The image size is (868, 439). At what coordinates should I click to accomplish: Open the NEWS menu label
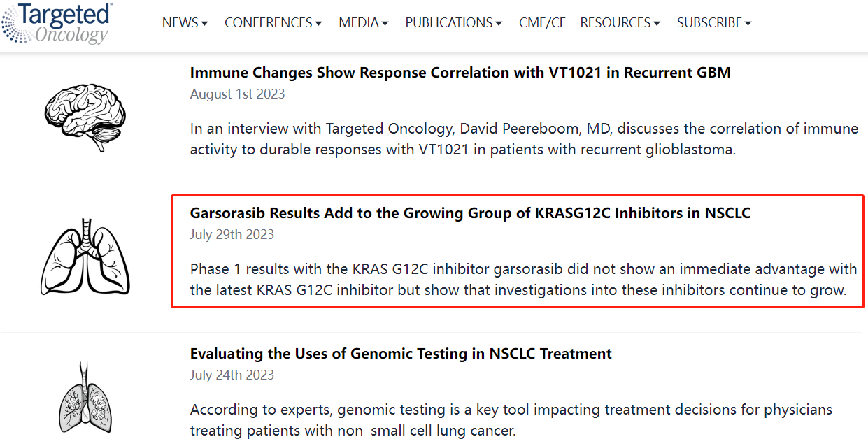click(180, 22)
